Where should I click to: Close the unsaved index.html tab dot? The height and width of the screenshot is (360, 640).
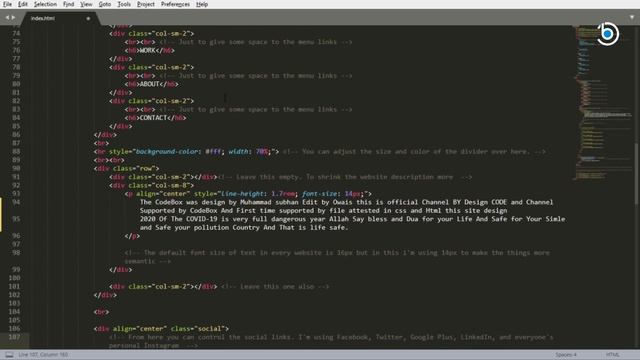88,18
